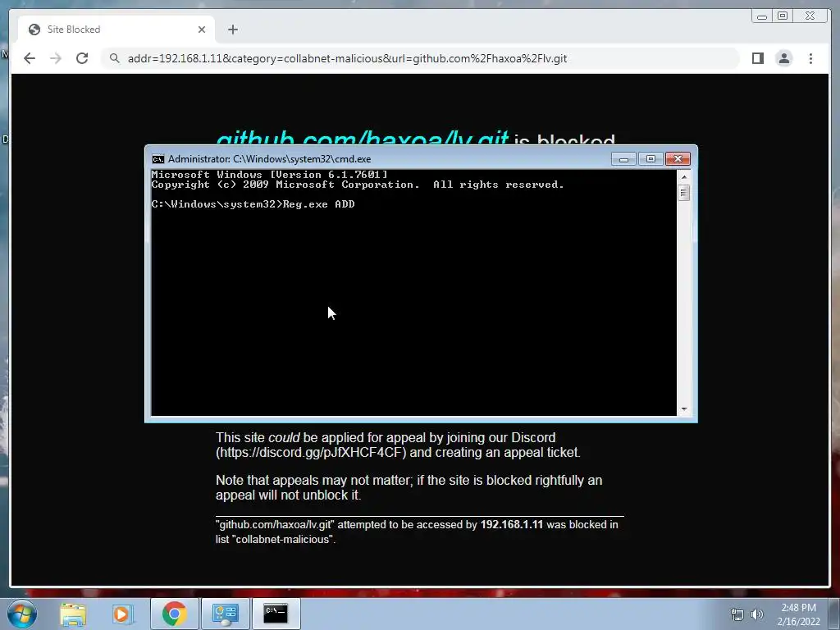The width and height of the screenshot is (840, 630).
Task: Click cmd scrollbar up arrow
Action: pos(683,177)
